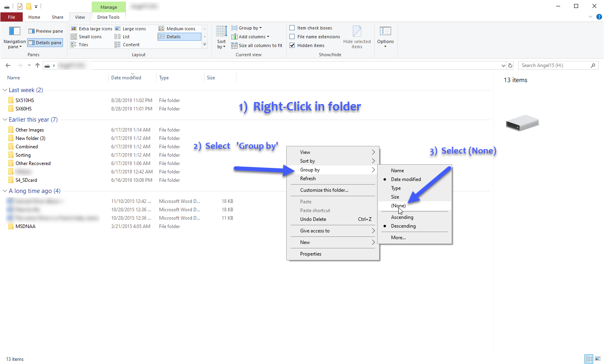Toggle File name extensions checkbox

click(x=292, y=37)
